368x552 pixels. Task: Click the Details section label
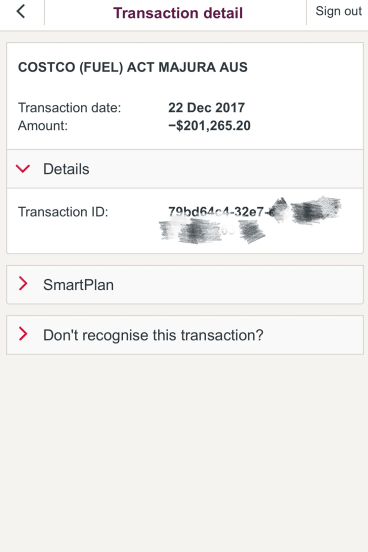tap(66, 169)
